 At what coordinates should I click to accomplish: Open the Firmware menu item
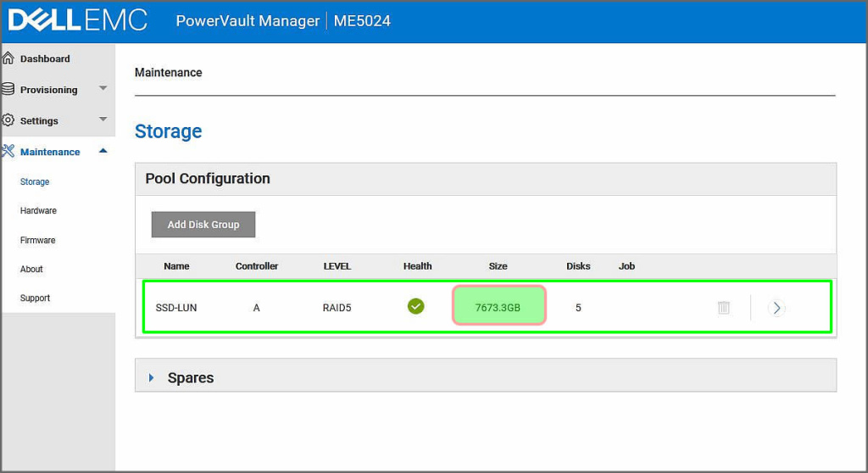pyautogui.click(x=37, y=241)
